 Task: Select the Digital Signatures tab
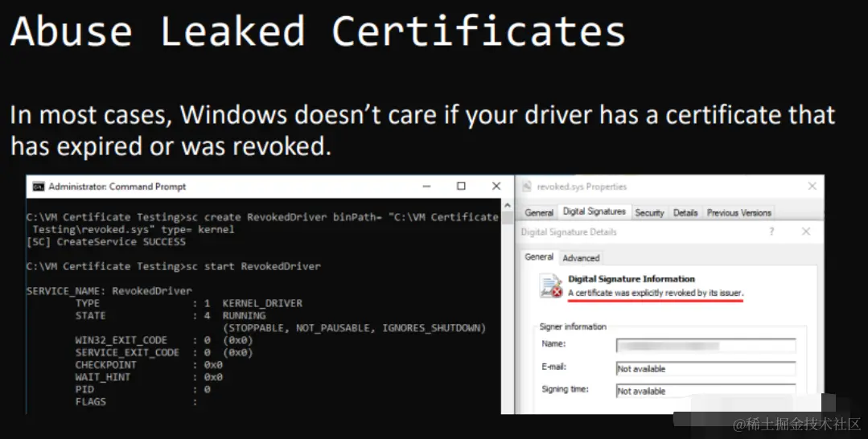594,211
